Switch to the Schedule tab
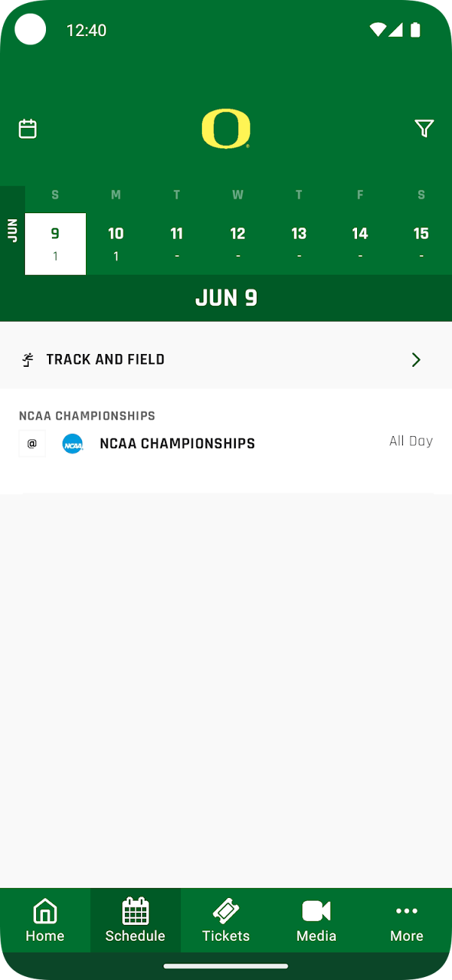 point(136,920)
